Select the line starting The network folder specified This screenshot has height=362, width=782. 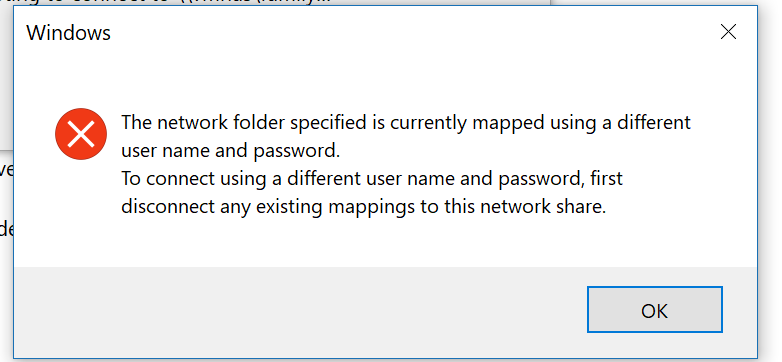405,123
